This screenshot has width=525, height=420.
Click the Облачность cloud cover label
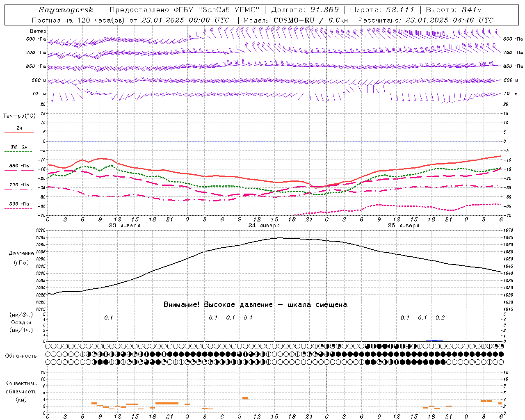tap(21, 356)
